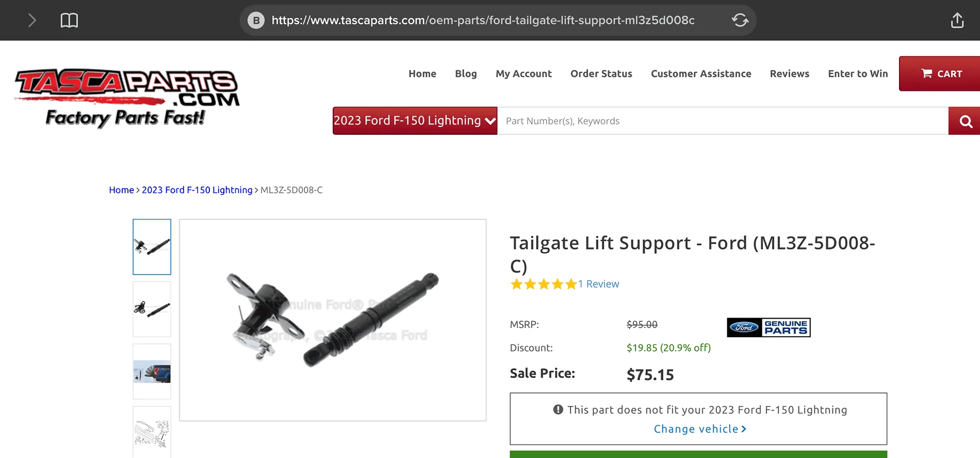Click Change vehicle
980x458 pixels.
pyautogui.click(x=699, y=429)
